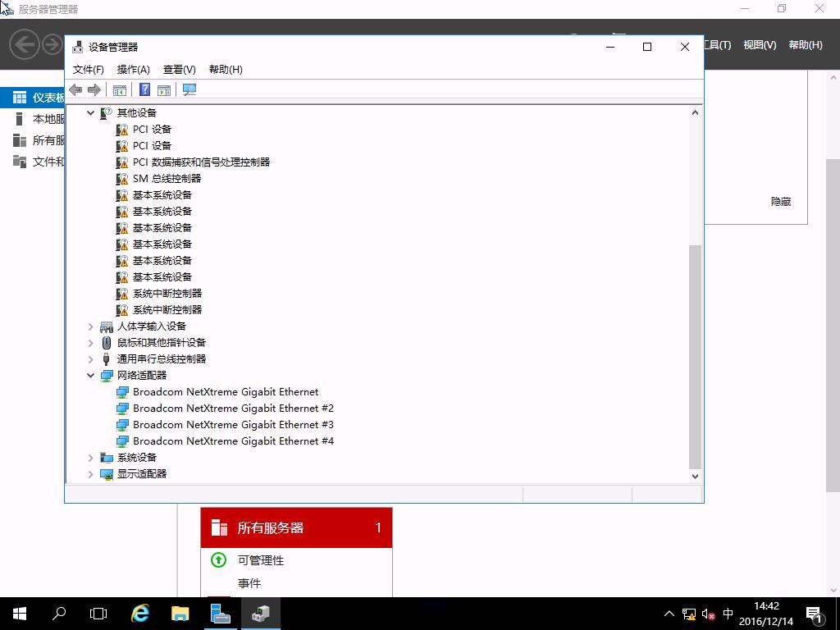Scan for hardware changes using the toolbar icon
Viewport: 840px width, 630px height.
click(x=189, y=89)
